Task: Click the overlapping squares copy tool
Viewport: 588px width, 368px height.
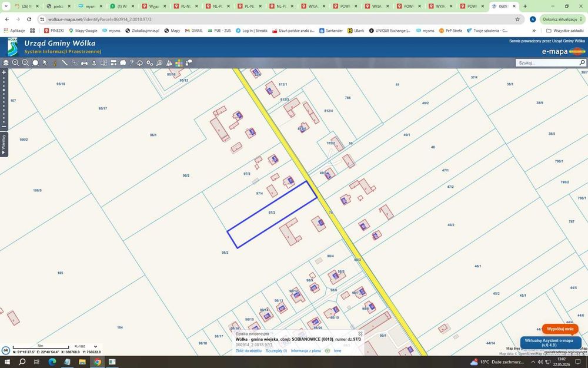Action: click(x=103, y=63)
